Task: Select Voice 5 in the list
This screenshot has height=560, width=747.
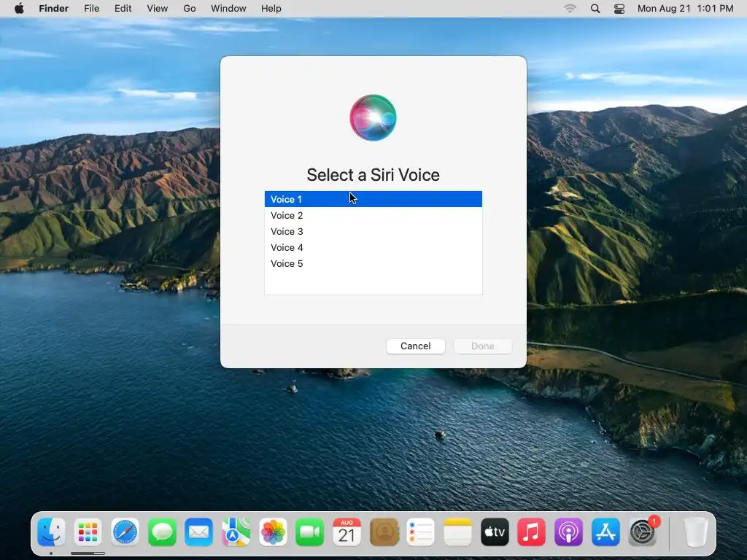Action: [373, 264]
